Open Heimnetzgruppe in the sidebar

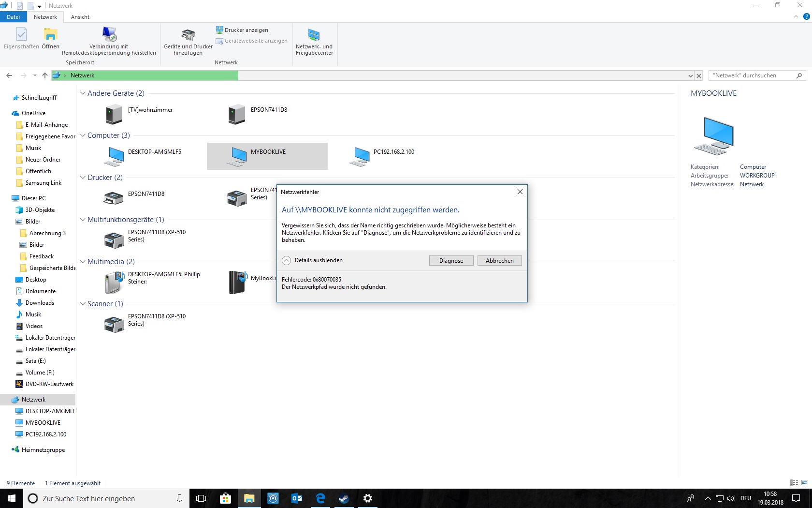[x=43, y=450]
